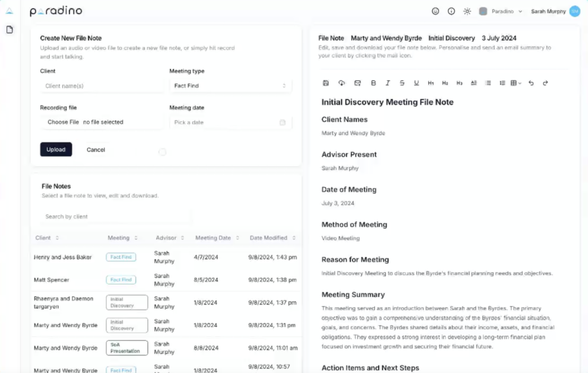Click the Search by client field
This screenshot has height=373, width=588.
115,217
